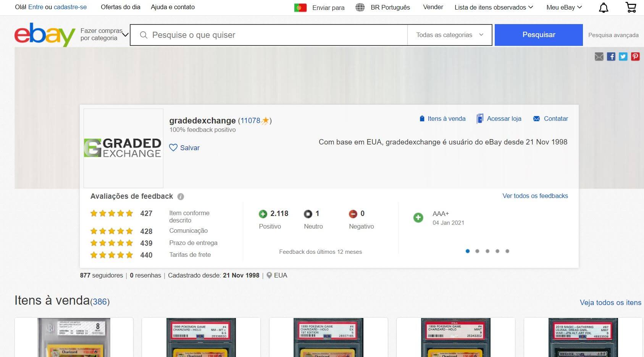This screenshot has height=357, width=644.
Task: Click the blue Pesquisar button
Action: (539, 35)
